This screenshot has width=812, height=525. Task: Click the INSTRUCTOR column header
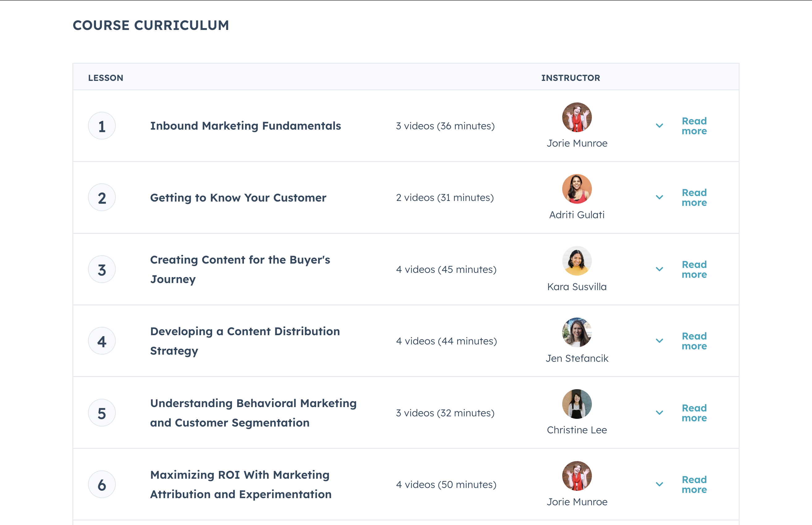tap(570, 78)
